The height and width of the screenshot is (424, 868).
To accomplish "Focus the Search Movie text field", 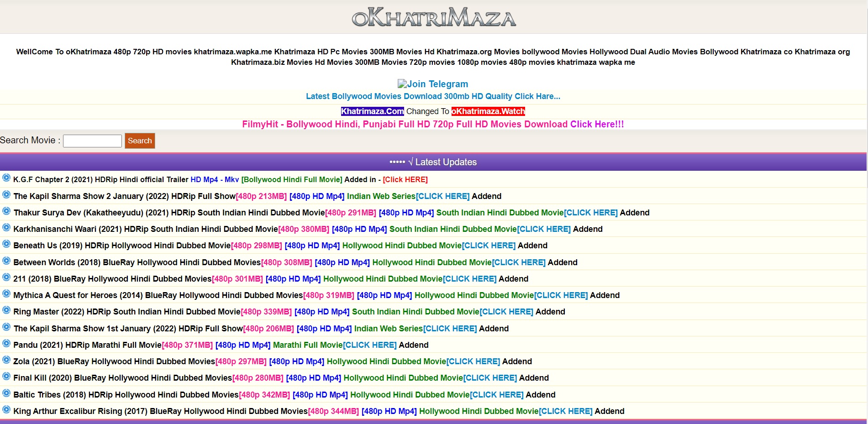I will click(x=92, y=141).
